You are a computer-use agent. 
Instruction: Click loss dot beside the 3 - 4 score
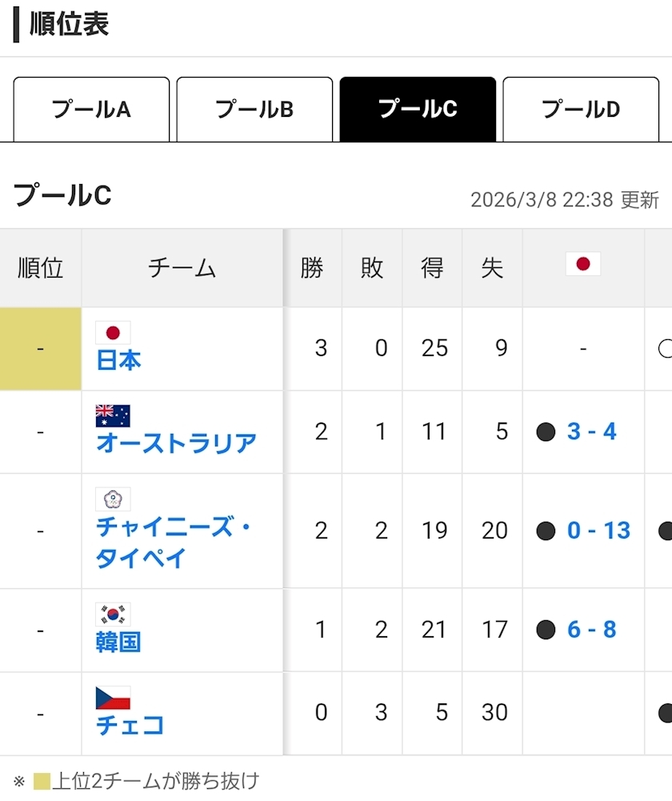[x=546, y=433]
